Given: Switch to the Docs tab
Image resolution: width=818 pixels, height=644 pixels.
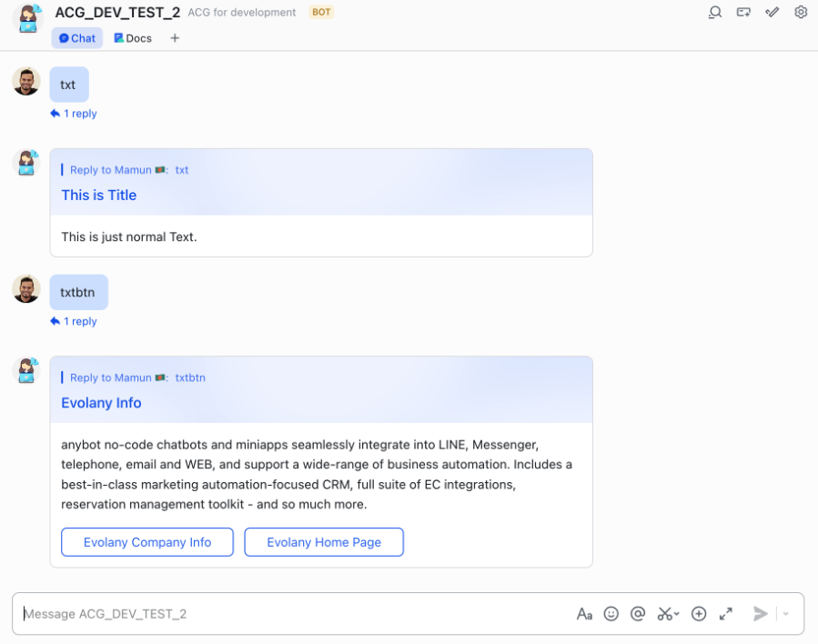Looking at the screenshot, I should 133,38.
